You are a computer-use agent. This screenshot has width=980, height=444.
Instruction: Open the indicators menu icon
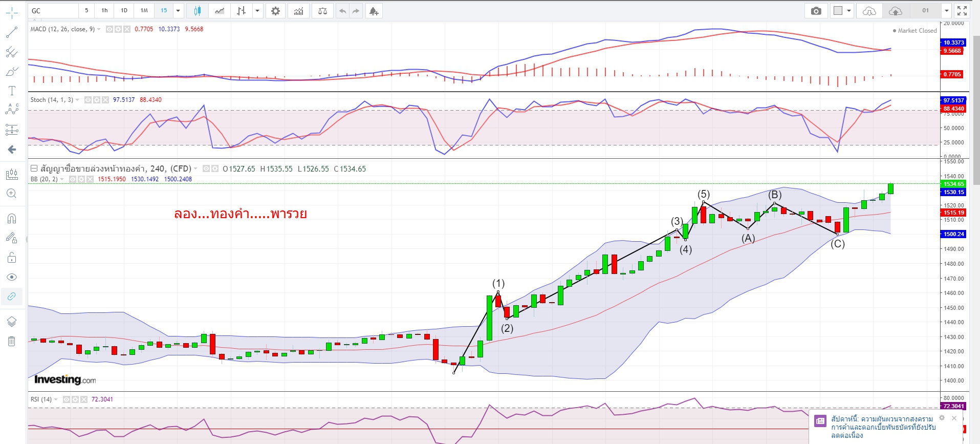[x=298, y=11]
